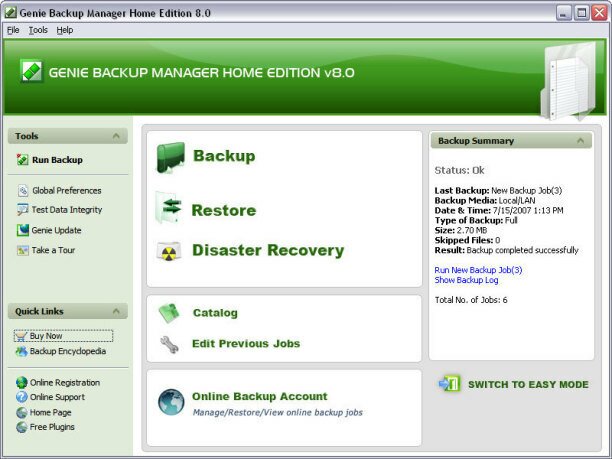
Task: Go to Online Support text link
Action: pyautogui.click(x=57, y=397)
